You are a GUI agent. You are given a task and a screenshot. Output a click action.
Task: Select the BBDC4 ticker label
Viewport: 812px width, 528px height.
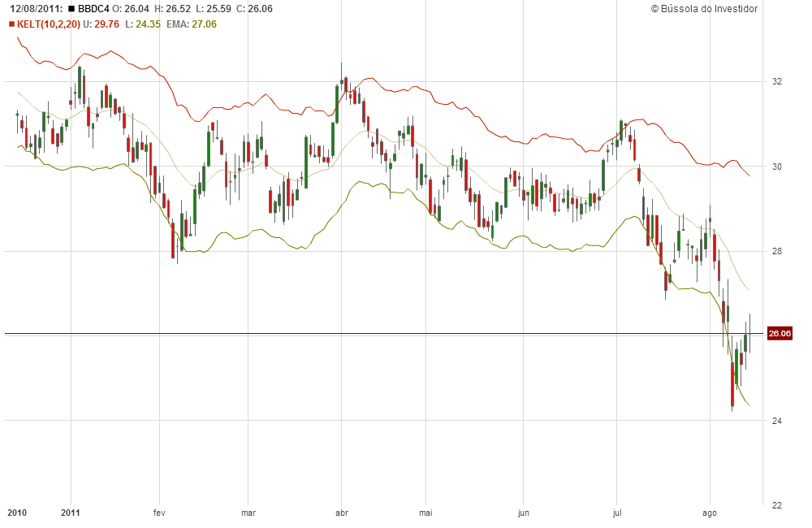[x=93, y=9]
